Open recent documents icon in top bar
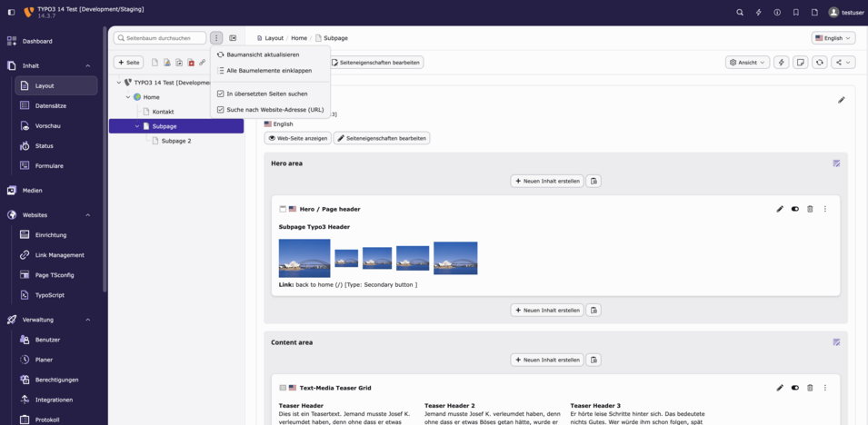Screen dimensions: 868x425 [814, 12]
